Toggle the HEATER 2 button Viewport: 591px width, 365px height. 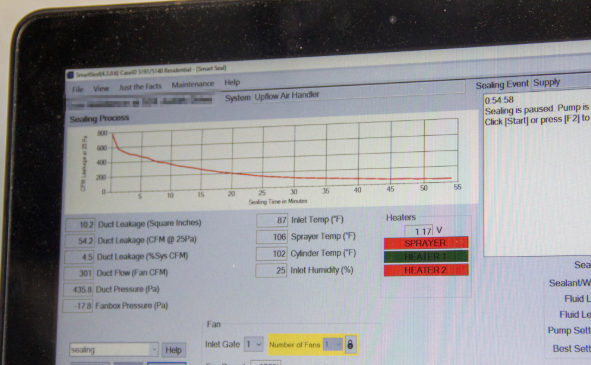click(426, 270)
